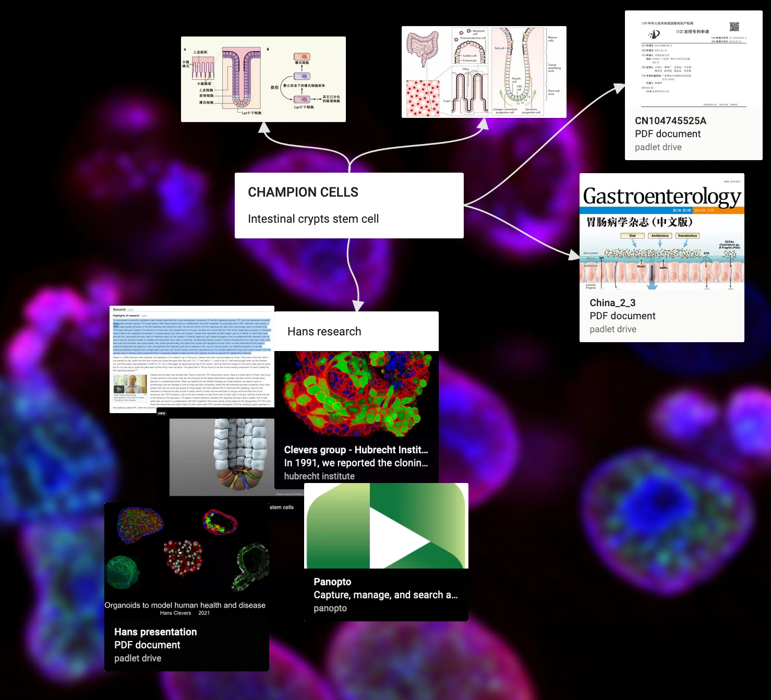Open the Gastroenterology journal cover thumbnail
Screen dimensions: 771x700
point(662,232)
